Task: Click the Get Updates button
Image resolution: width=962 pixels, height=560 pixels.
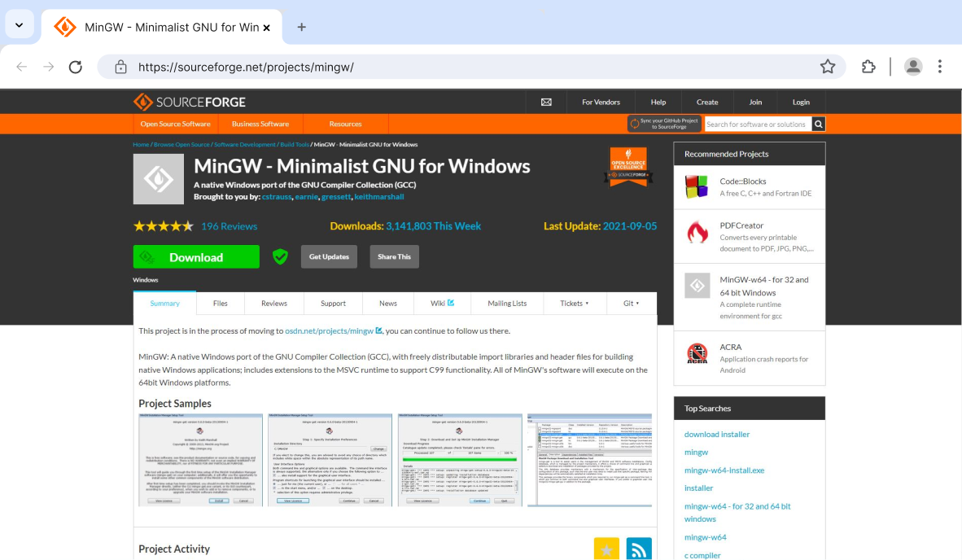Action: tap(329, 257)
